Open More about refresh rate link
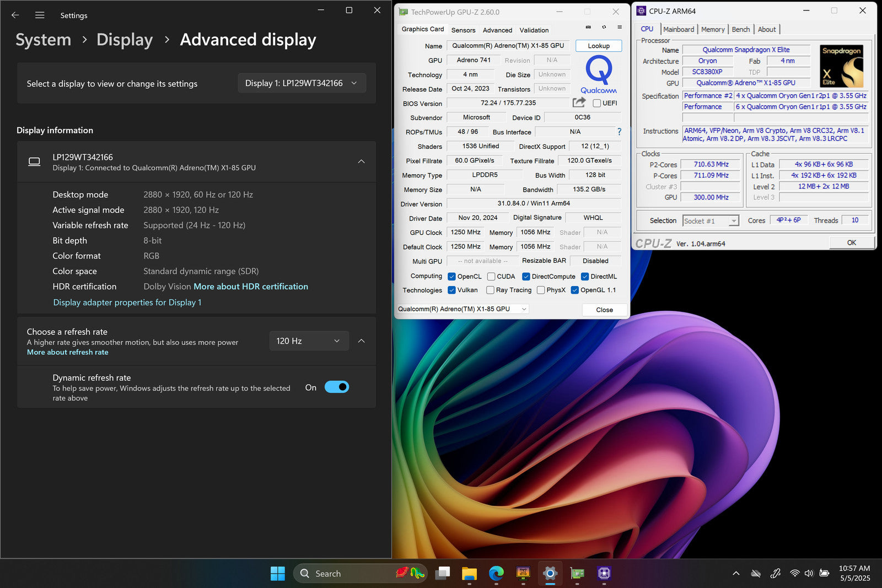 point(68,352)
